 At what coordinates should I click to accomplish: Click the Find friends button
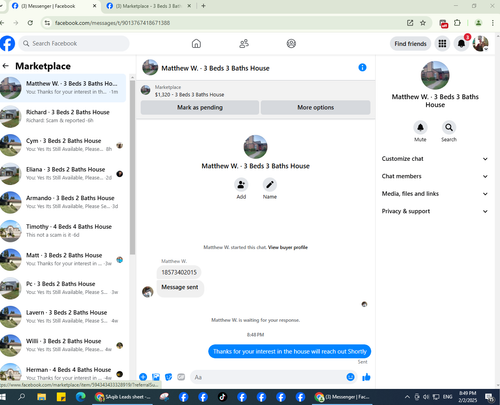click(410, 44)
